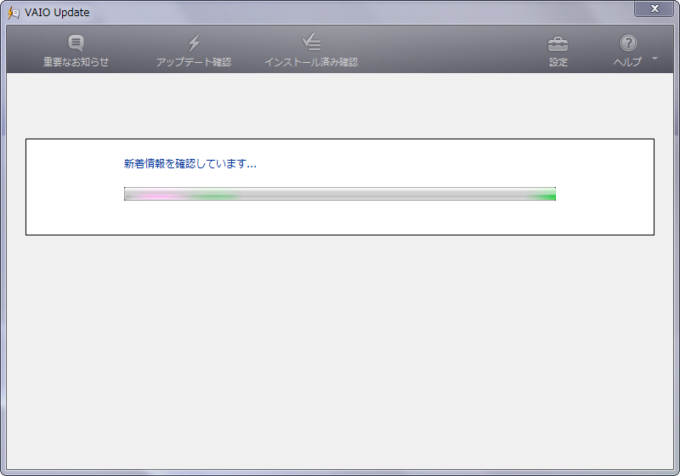Click the question mark help icon
Viewport: 680px width, 476px height.
[628, 43]
